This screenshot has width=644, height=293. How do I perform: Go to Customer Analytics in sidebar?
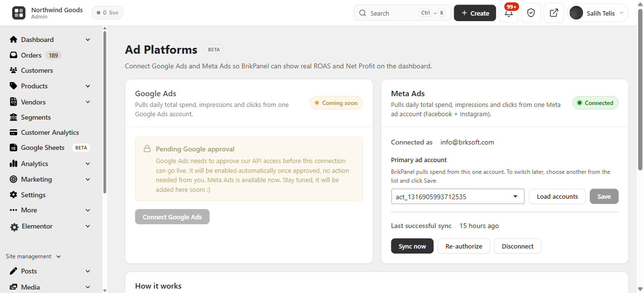(x=49, y=132)
